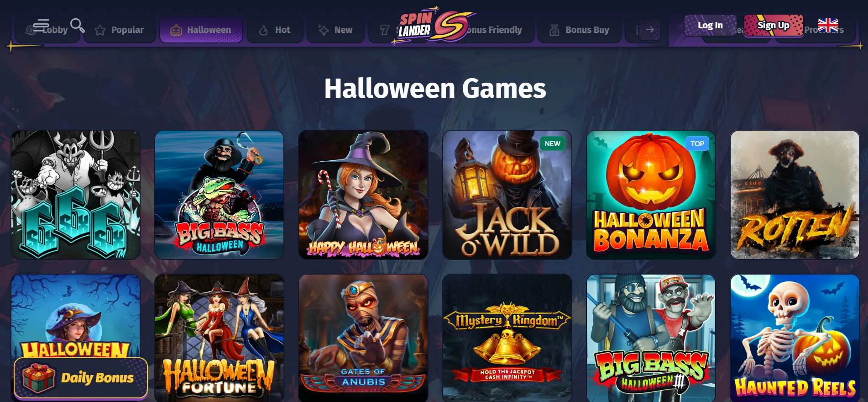Open the Daily Bonus gift banner

click(x=81, y=378)
